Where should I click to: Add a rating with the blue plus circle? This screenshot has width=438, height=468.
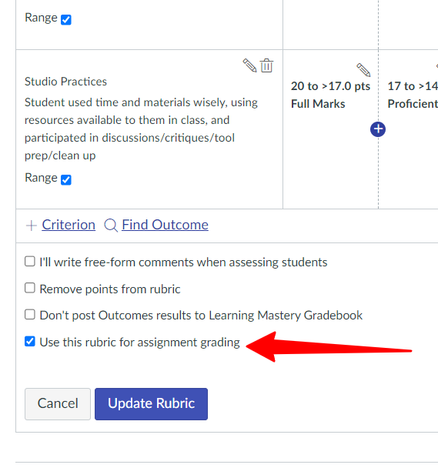pyautogui.click(x=378, y=129)
